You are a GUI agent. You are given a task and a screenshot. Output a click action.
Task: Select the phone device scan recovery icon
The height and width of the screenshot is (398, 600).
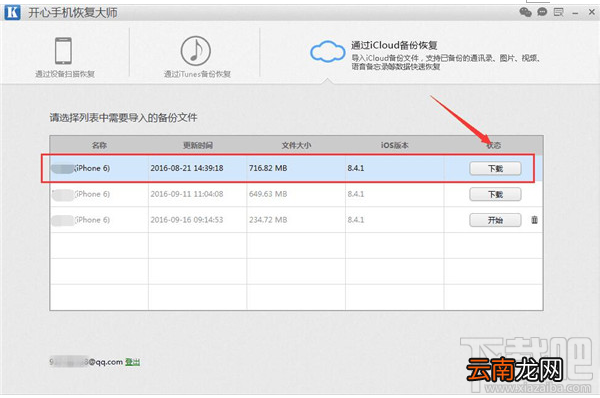tap(63, 51)
